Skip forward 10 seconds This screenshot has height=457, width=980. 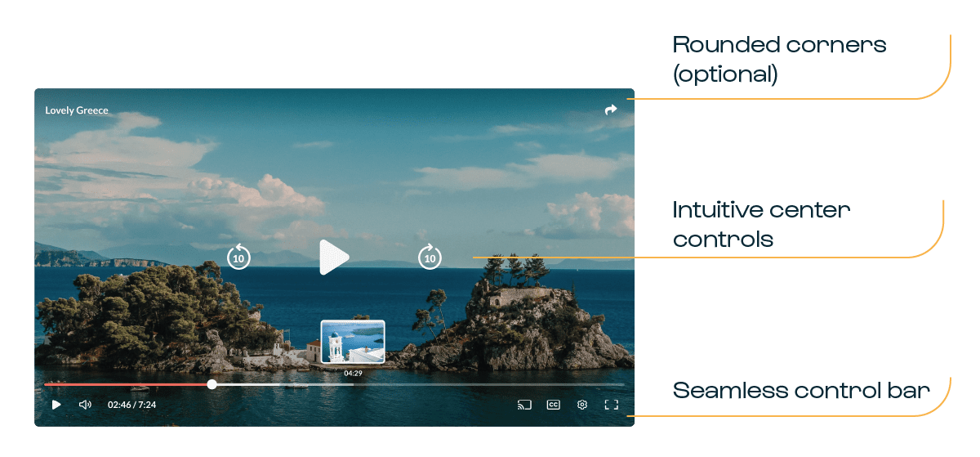430,257
